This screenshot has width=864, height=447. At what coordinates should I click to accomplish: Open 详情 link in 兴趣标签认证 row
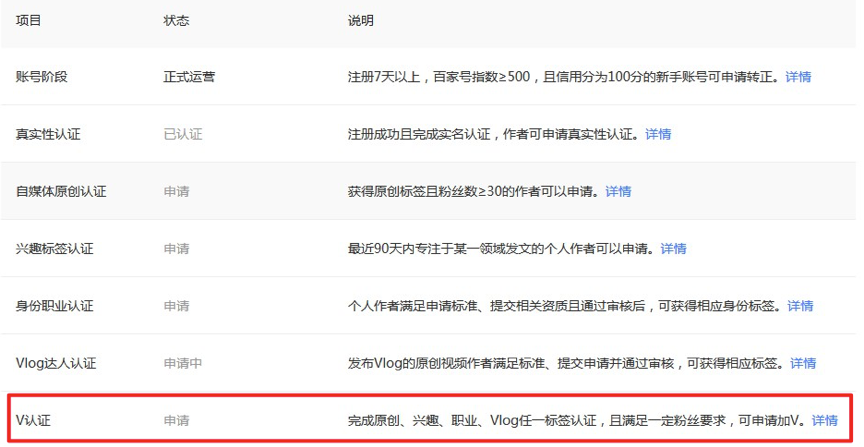(673, 249)
